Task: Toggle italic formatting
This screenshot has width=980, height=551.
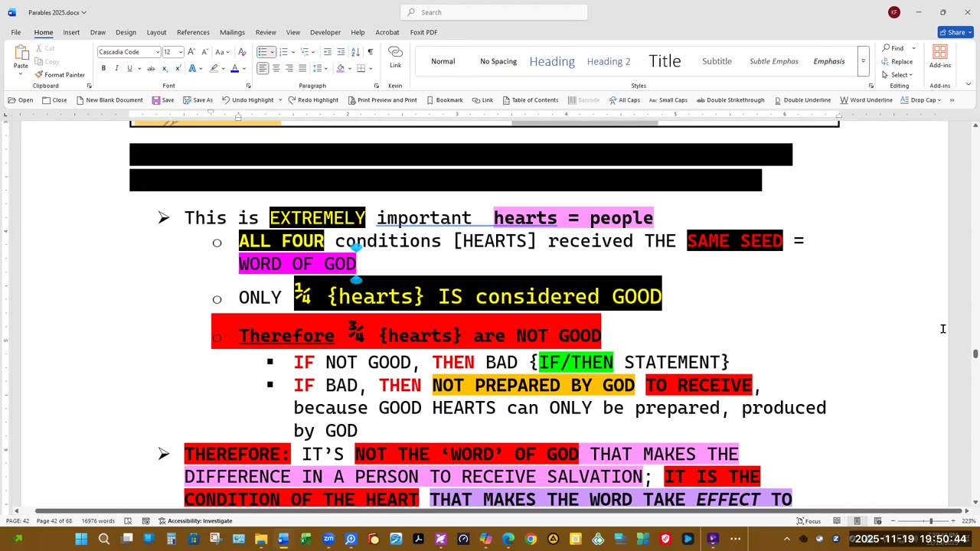Action: [116, 68]
